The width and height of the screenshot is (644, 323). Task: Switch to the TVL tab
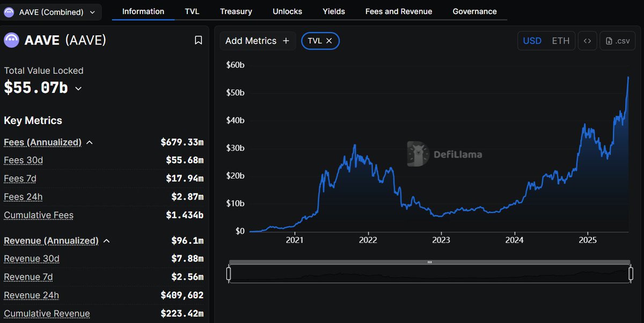pyautogui.click(x=192, y=11)
